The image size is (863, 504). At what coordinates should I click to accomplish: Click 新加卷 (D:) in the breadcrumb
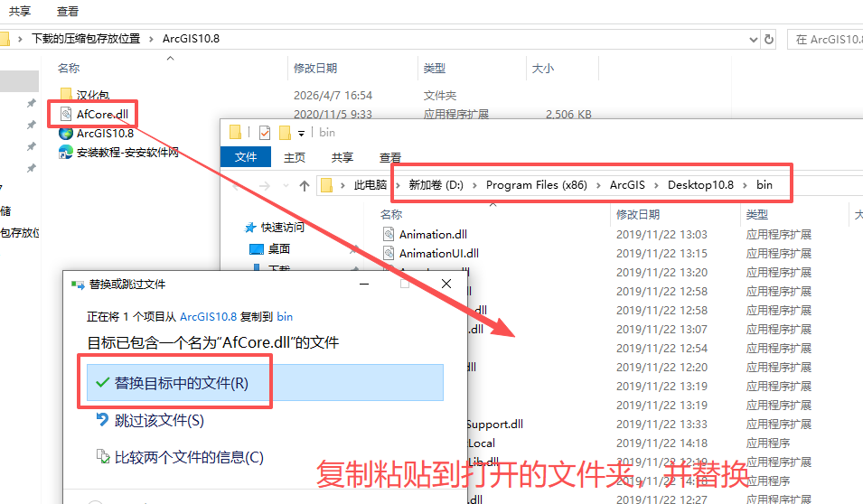436,185
